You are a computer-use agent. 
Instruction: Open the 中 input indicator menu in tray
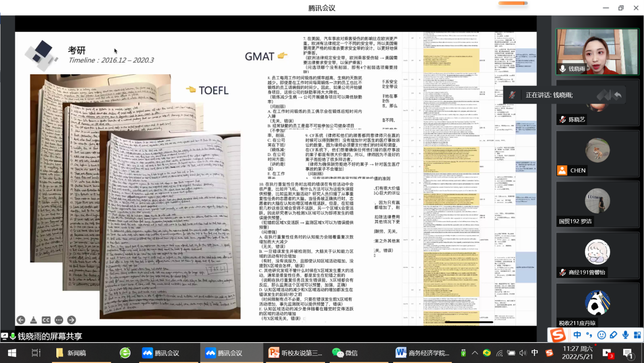pyautogui.click(x=534, y=352)
